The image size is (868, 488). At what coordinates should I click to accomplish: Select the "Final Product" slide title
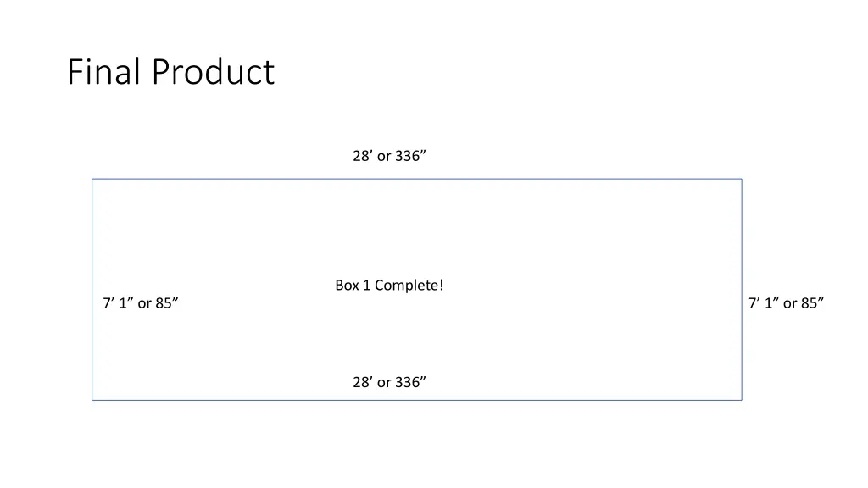(x=170, y=72)
